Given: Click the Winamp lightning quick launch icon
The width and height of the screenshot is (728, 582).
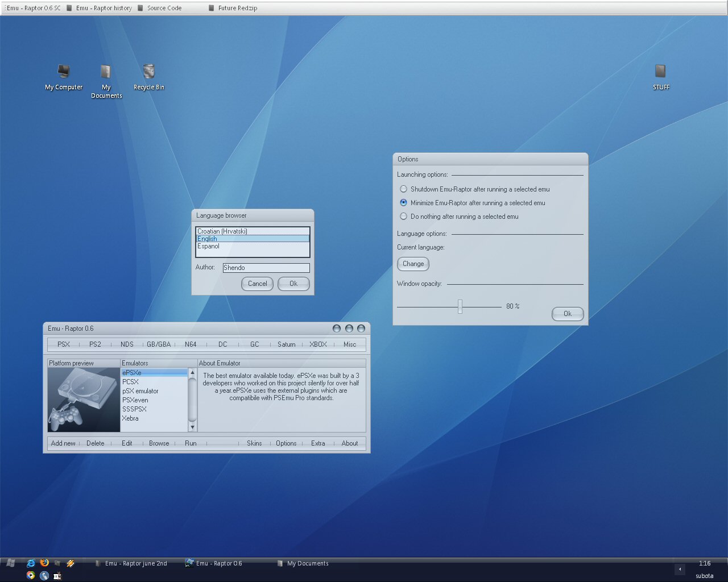Looking at the screenshot, I should pyautogui.click(x=71, y=563).
